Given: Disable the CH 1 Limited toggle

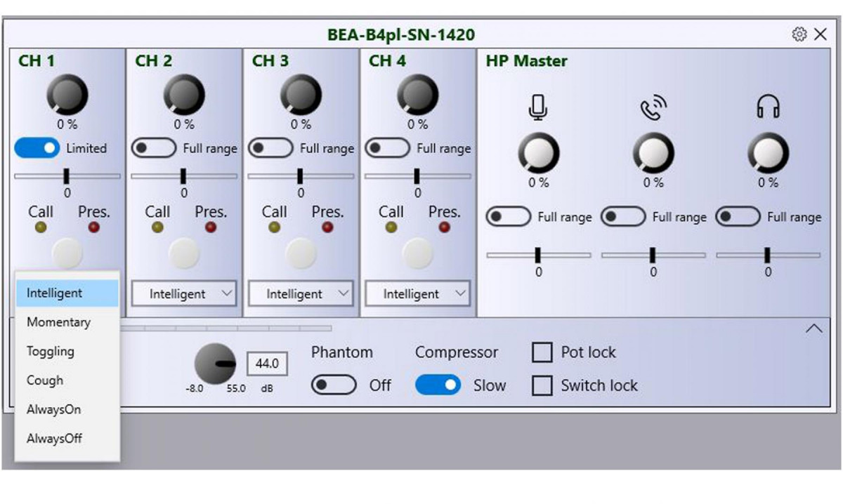Looking at the screenshot, I should (x=37, y=148).
